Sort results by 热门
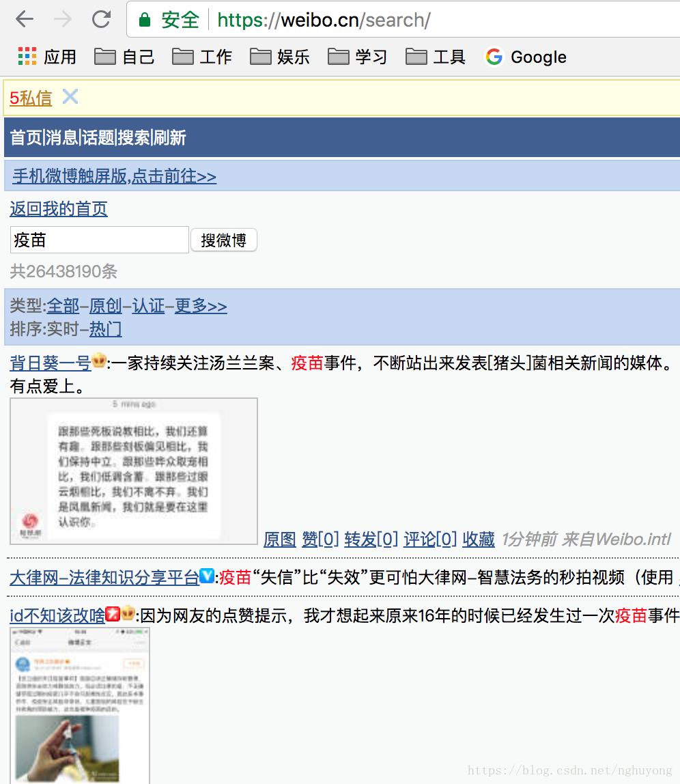Screen dimensions: 680x784 (x=106, y=329)
